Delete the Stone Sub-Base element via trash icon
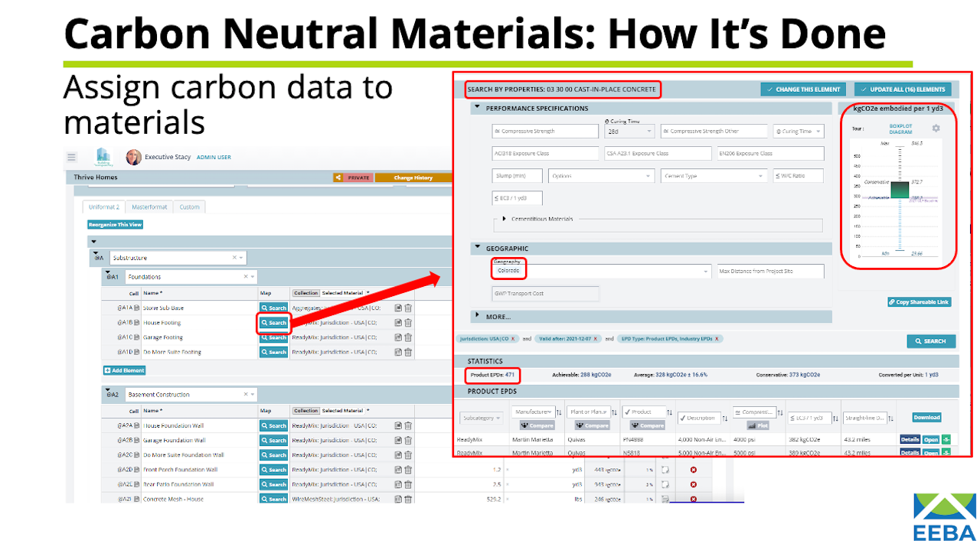The width and height of the screenshot is (980, 547). 408,308
